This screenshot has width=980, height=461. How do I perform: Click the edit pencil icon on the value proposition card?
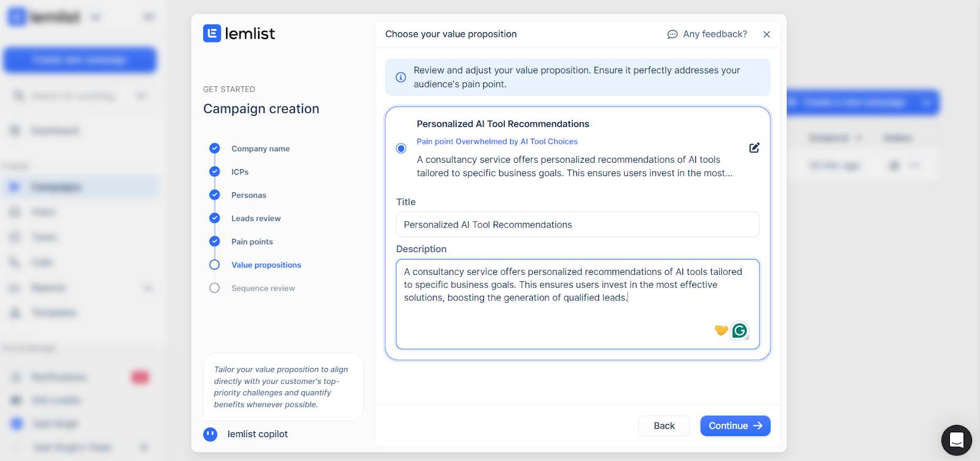(x=755, y=148)
